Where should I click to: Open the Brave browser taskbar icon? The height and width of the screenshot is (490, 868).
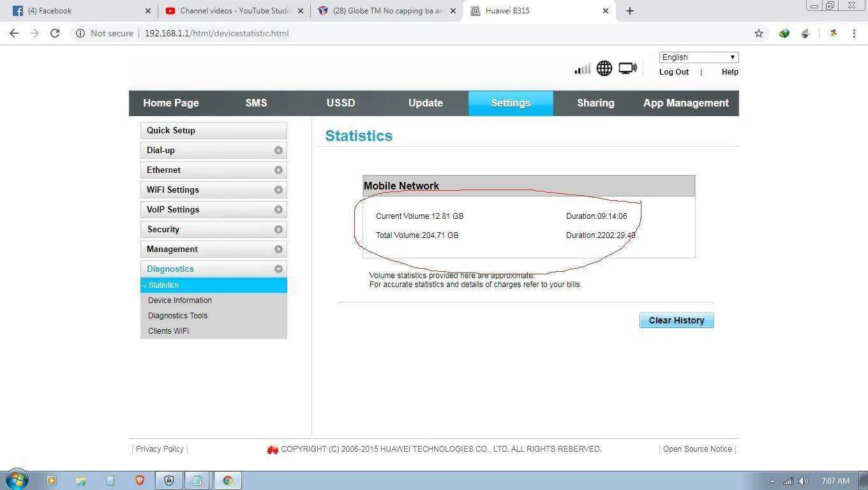point(139,480)
